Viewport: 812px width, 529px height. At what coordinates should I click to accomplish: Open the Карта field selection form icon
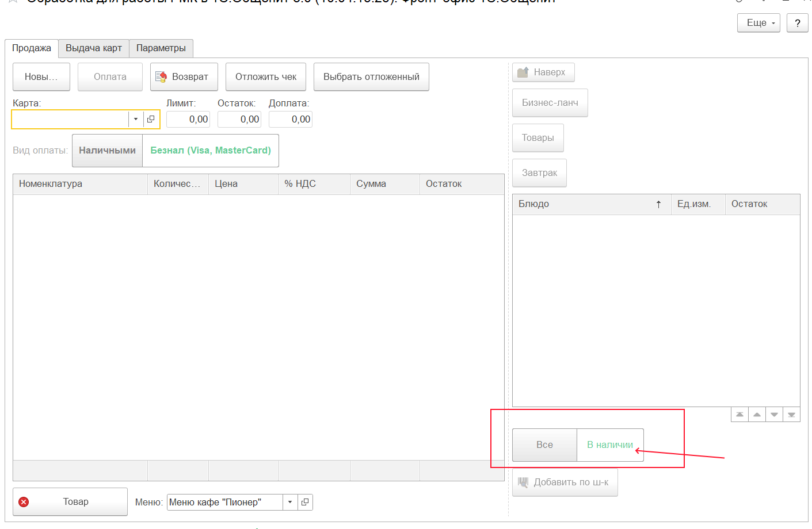tap(151, 119)
